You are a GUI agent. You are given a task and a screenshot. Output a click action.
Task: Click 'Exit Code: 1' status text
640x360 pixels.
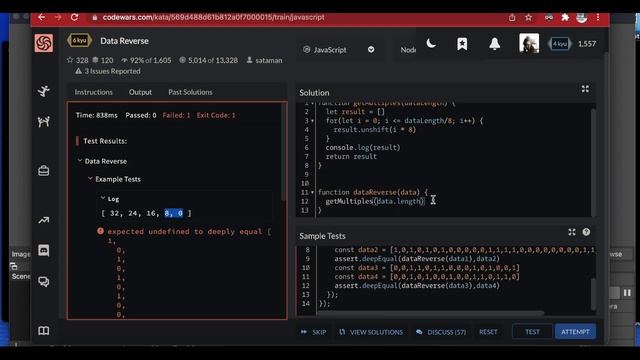coord(216,116)
